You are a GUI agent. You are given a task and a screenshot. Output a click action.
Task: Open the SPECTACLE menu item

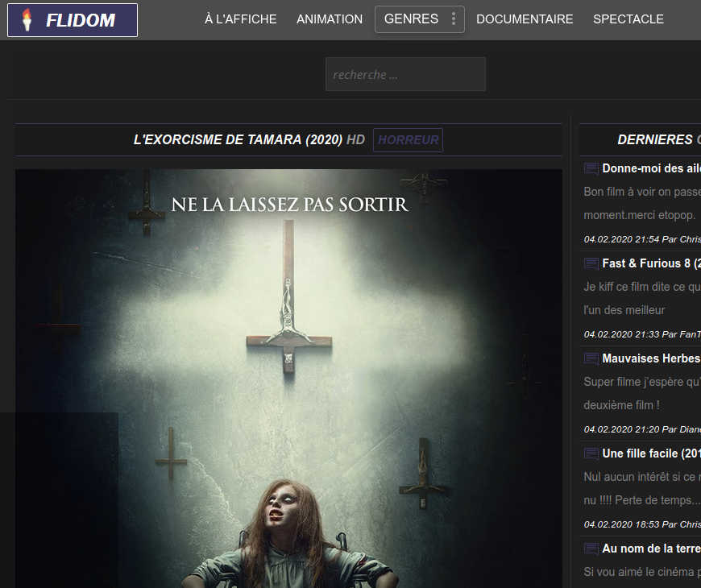coord(628,19)
